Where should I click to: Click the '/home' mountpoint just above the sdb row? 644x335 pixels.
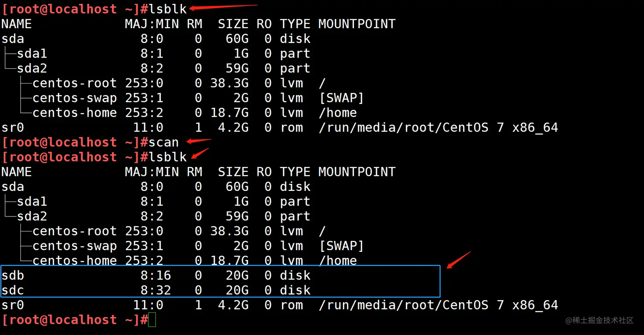[x=338, y=260]
